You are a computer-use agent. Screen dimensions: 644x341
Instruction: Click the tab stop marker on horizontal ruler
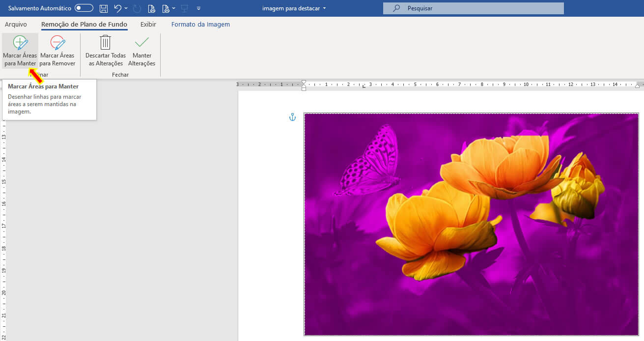pyautogui.click(x=364, y=86)
